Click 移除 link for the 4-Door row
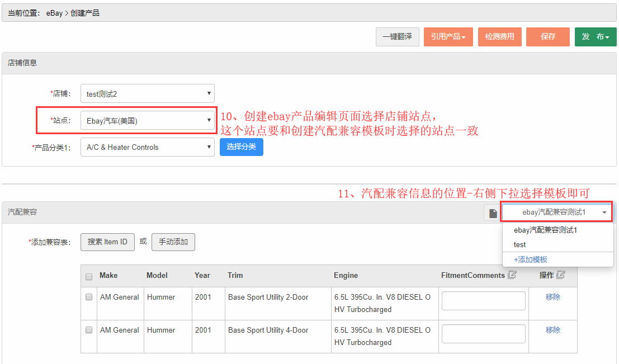Viewport: 619px width, 364px height. 552,330
